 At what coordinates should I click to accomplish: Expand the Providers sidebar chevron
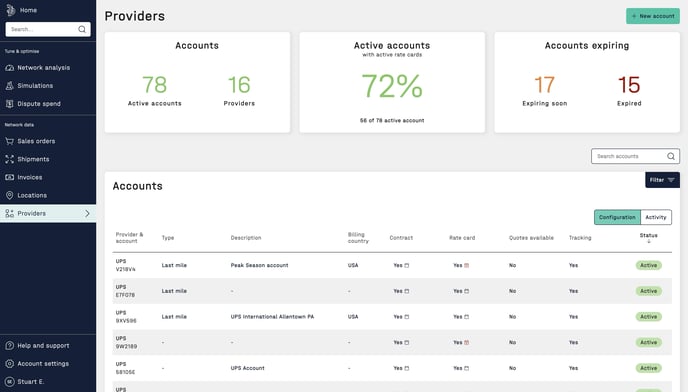(87, 213)
